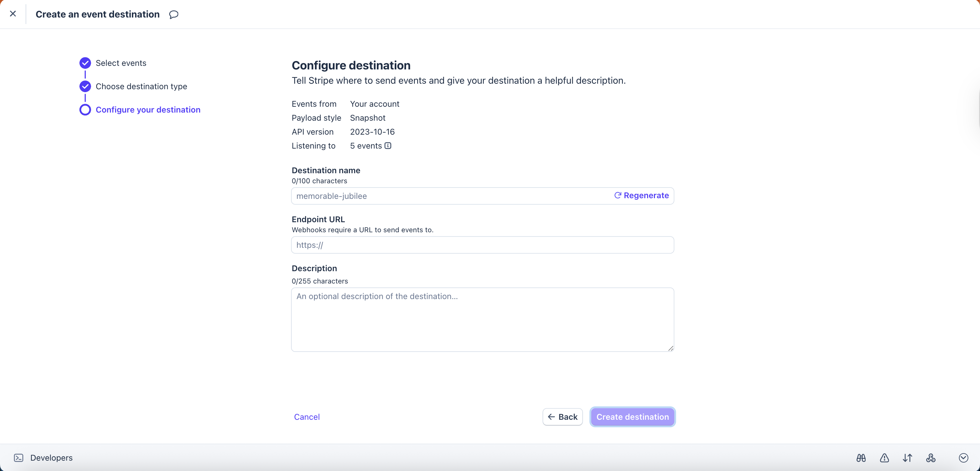Click into the Endpoint URL field
Image resolution: width=980 pixels, height=471 pixels.
tap(482, 245)
